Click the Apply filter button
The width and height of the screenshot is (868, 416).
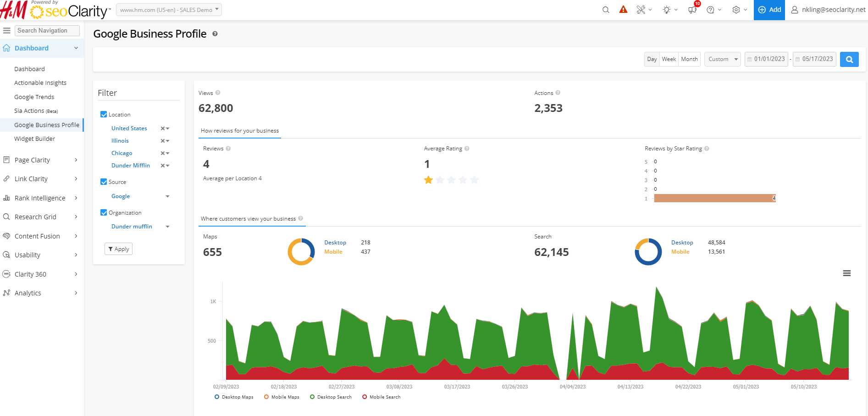pos(118,249)
